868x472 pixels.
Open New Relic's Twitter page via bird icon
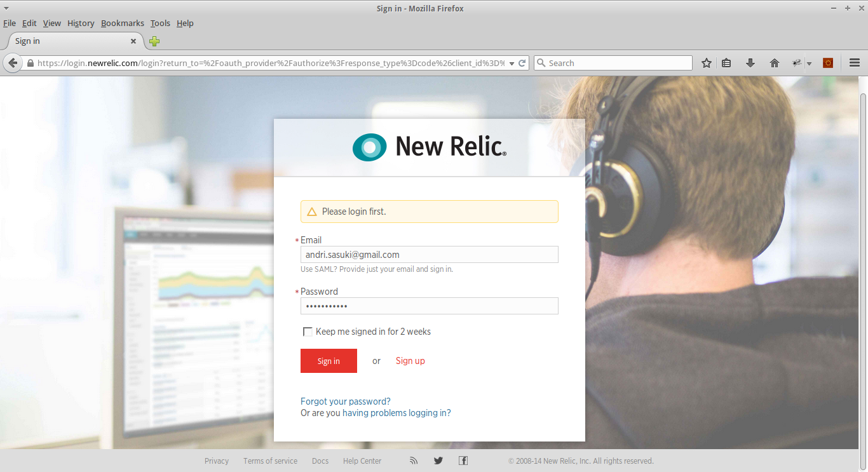pos(438,460)
